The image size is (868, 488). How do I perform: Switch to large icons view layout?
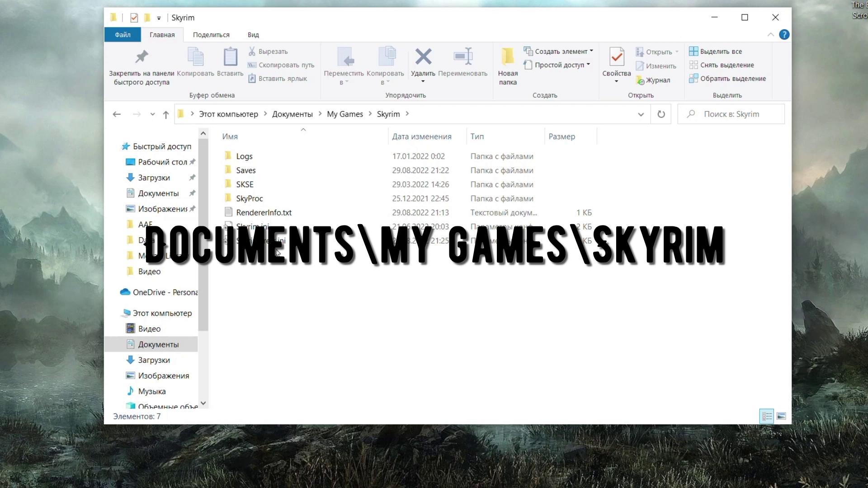[781, 416]
